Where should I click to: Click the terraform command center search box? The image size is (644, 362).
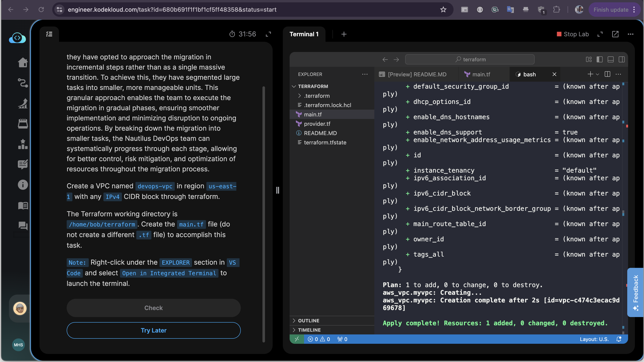(470, 59)
